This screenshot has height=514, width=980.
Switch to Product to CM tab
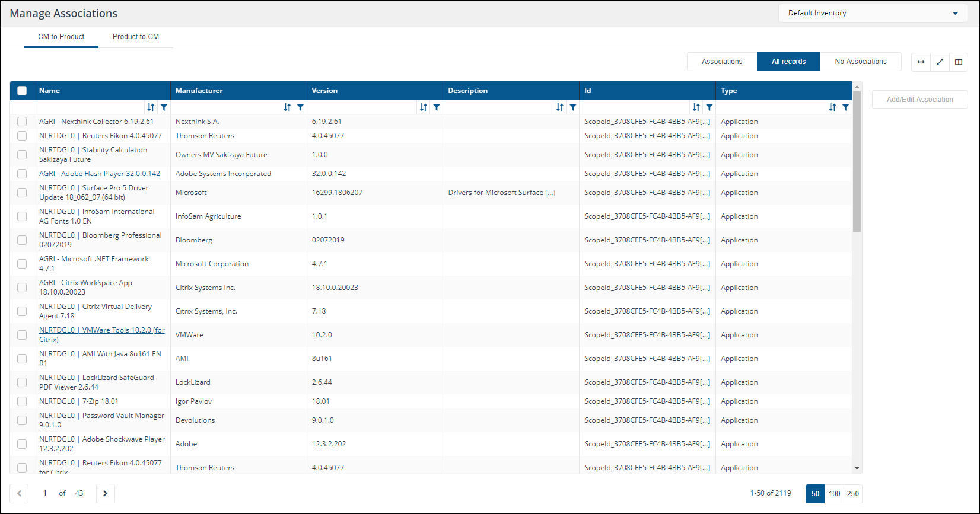tap(136, 37)
